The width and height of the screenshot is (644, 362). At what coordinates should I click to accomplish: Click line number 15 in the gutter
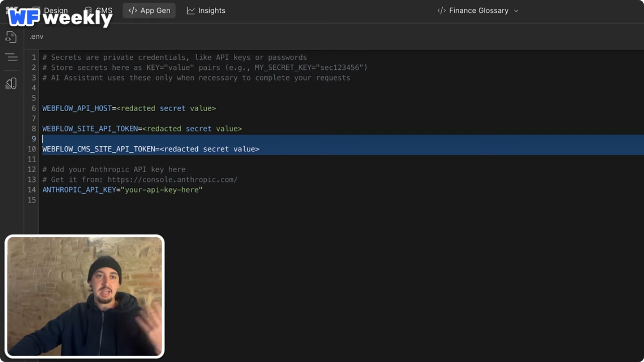tap(32, 200)
